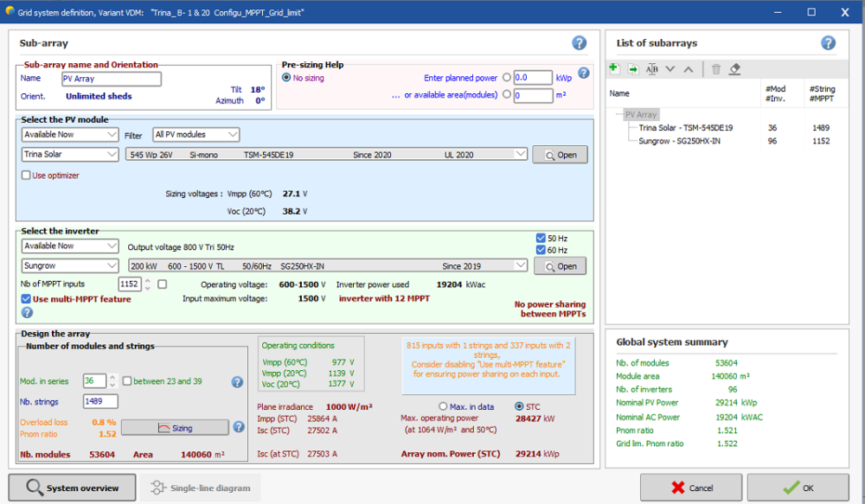Move subarray down with the chevron icon

click(670, 69)
